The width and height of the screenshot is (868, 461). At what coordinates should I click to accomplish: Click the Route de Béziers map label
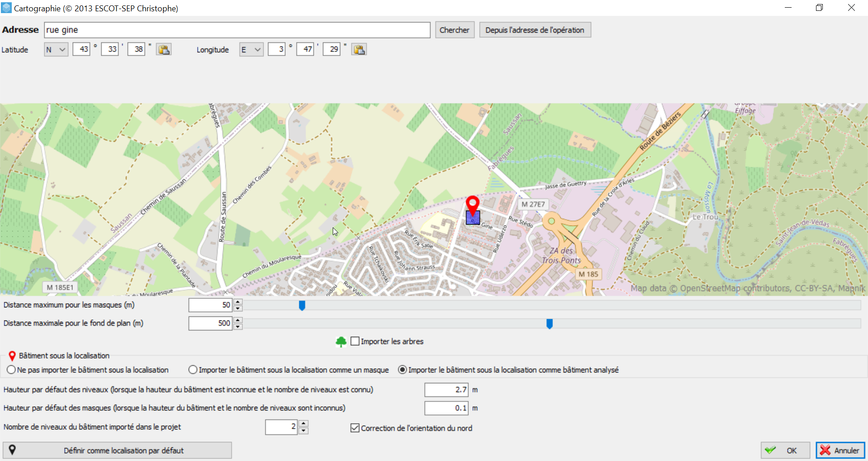(660, 131)
